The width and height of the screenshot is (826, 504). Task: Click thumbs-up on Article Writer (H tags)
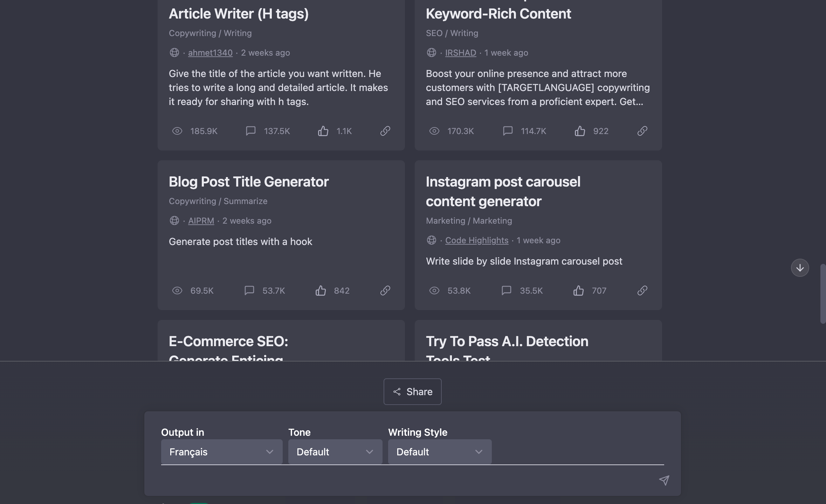pyautogui.click(x=323, y=131)
